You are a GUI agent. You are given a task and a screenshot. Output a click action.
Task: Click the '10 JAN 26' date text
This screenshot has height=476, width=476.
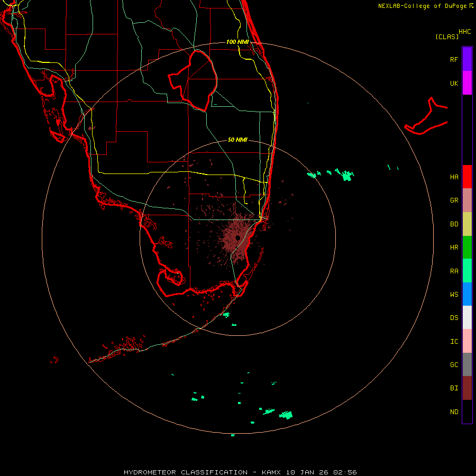[307, 472]
